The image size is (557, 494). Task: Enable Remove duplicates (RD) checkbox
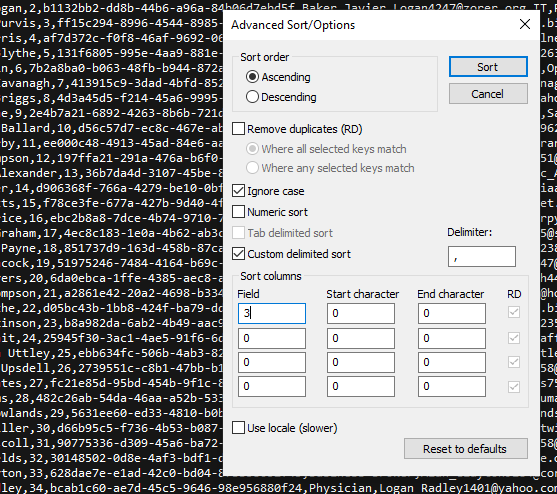(x=238, y=129)
